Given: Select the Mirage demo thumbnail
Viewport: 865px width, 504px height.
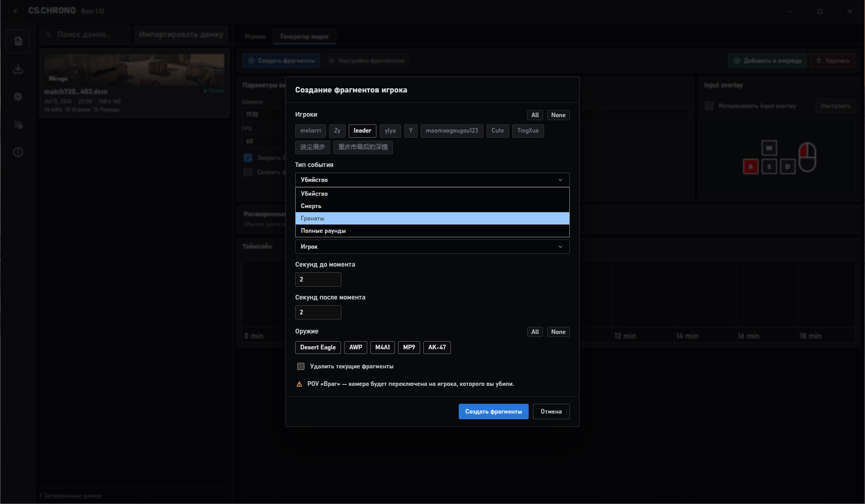Looking at the screenshot, I should click(x=135, y=70).
